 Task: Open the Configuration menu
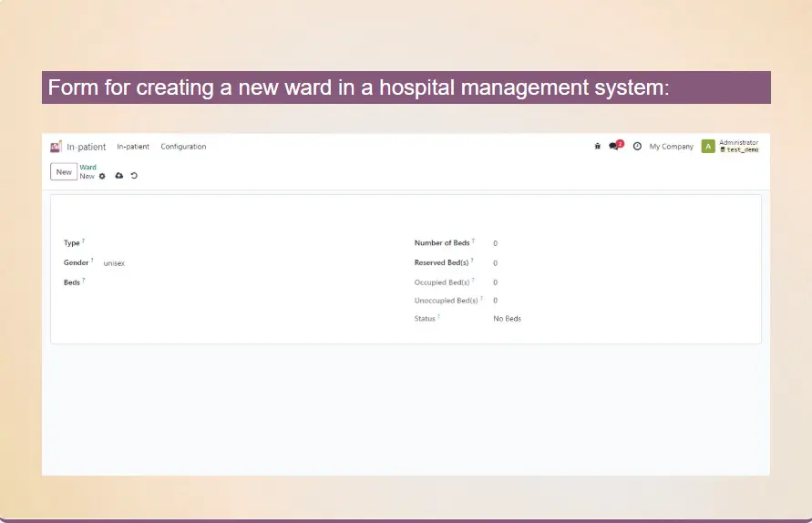click(183, 147)
